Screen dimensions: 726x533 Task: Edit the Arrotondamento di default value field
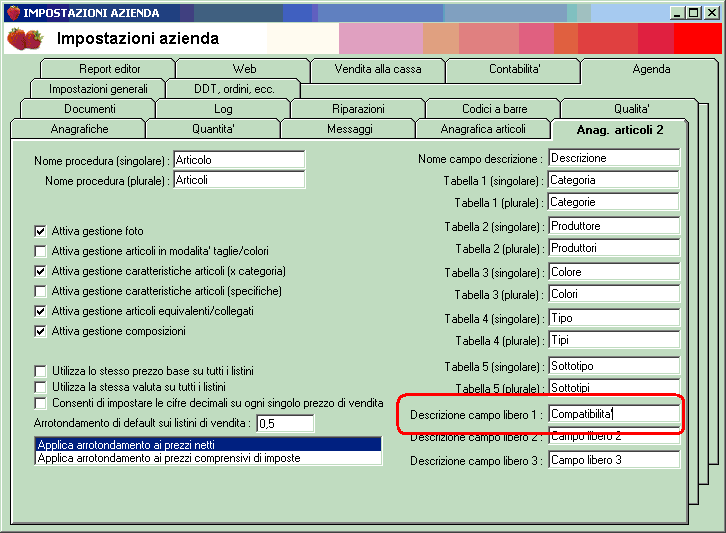pos(285,423)
